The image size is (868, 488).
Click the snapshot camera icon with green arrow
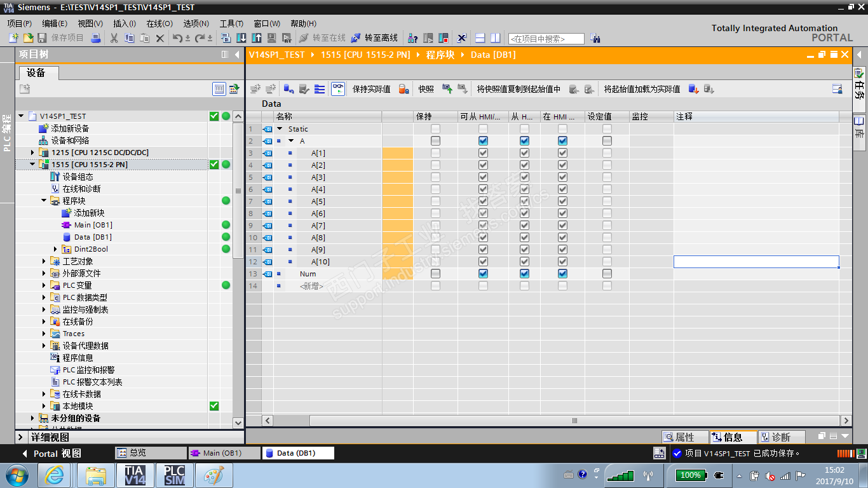click(447, 89)
